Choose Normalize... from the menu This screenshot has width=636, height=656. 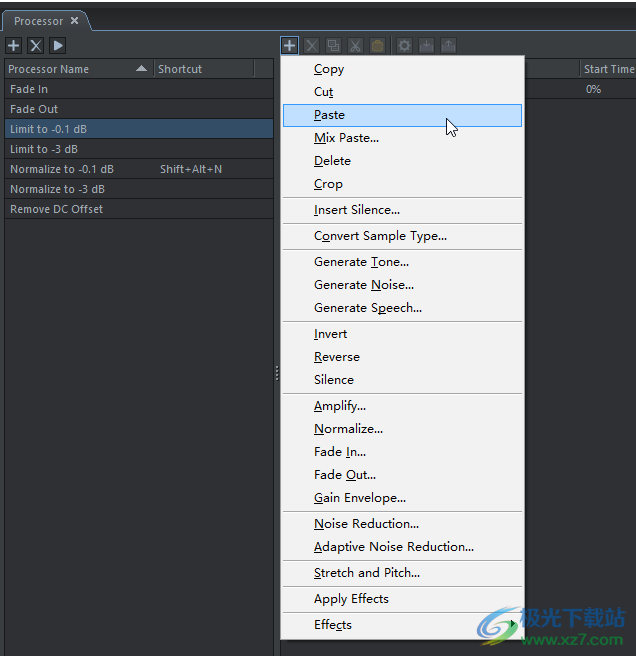[x=403, y=429]
